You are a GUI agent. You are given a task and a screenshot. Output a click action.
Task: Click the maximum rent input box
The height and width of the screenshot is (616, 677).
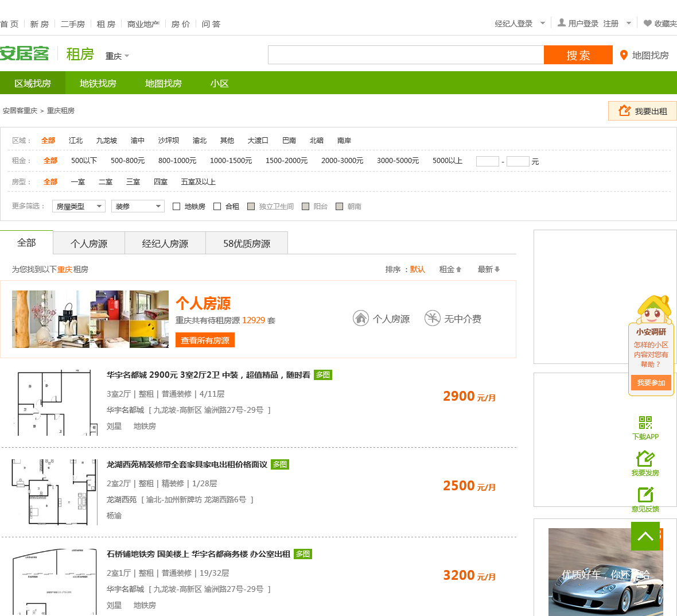(518, 161)
